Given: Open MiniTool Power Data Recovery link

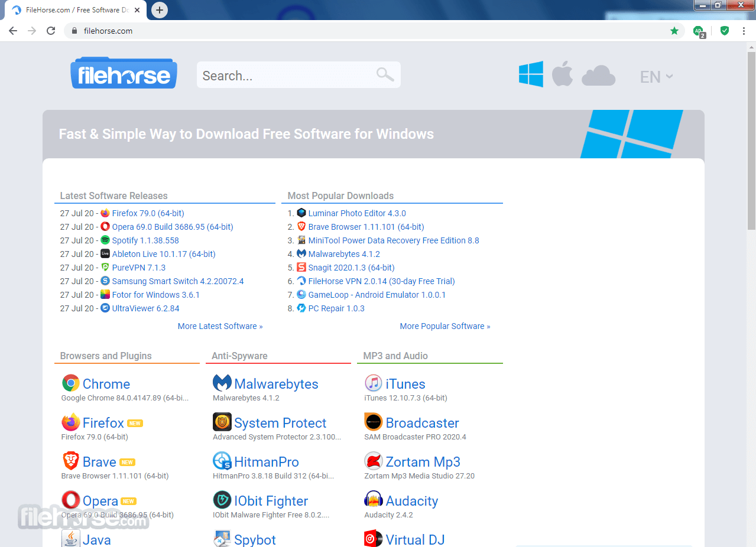Looking at the screenshot, I should [394, 240].
